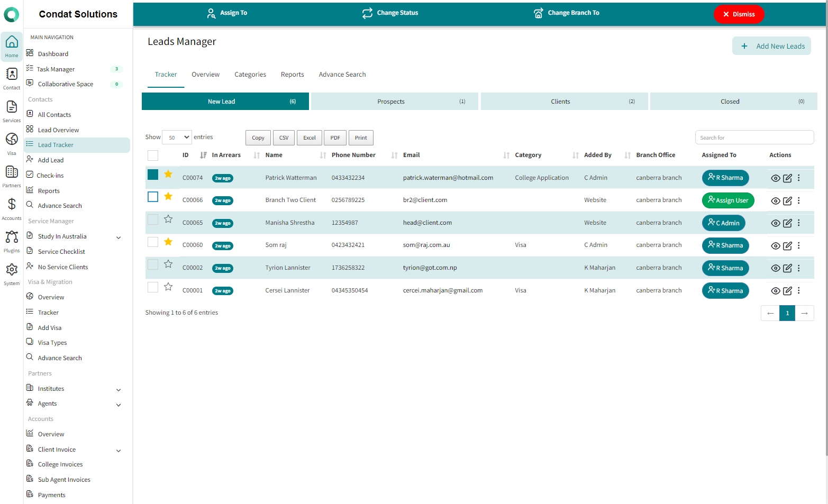The image size is (828, 504).
Task: Open the Accounts dollar icon
Action: click(12, 209)
